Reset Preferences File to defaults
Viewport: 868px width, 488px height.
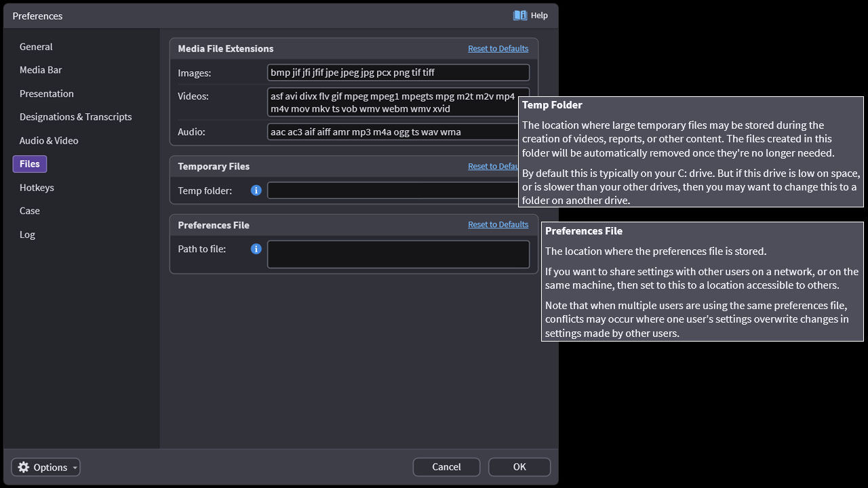498,224
